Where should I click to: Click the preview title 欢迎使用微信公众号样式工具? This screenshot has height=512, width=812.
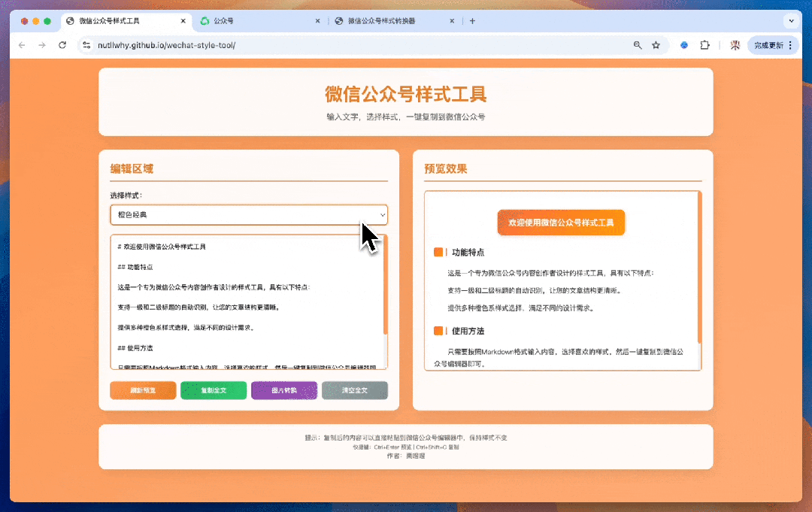click(561, 223)
